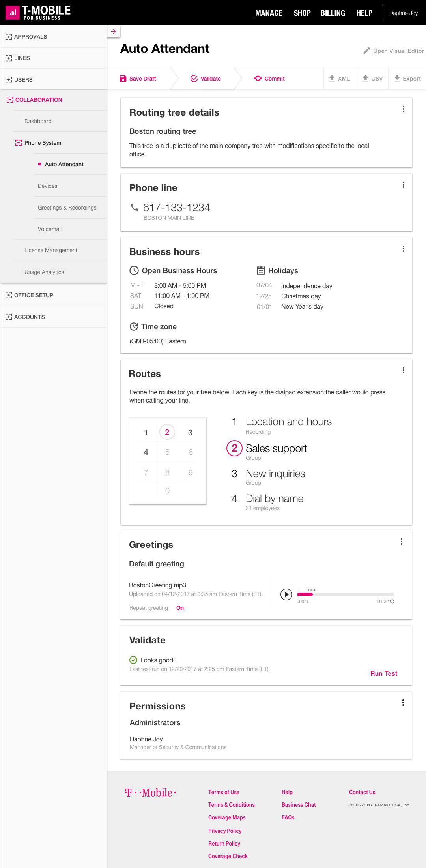
Task: Open the Terms of Use footer link
Action: pos(224,792)
